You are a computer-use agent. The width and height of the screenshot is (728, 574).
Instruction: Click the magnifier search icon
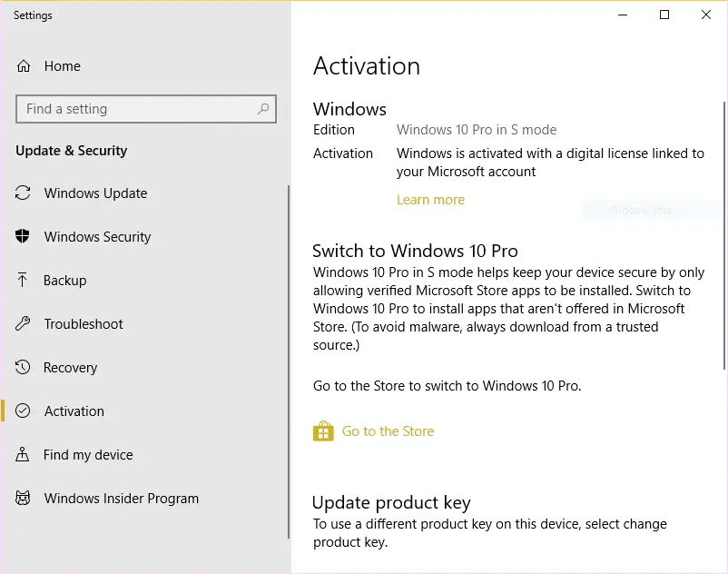[x=263, y=109]
